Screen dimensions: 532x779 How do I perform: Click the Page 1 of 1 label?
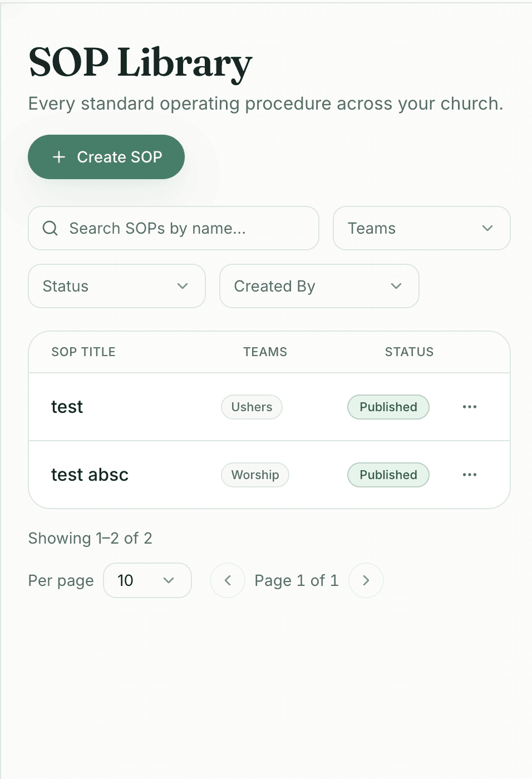click(x=297, y=580)
